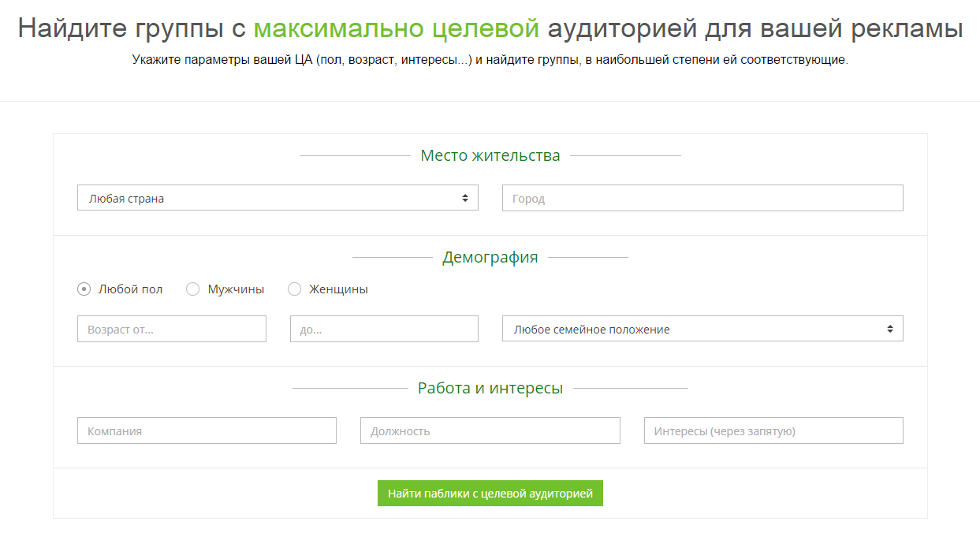The height and width of the screenshot is (548, 980).
Task: Click the 'Город' city input field
Action: 702,199
